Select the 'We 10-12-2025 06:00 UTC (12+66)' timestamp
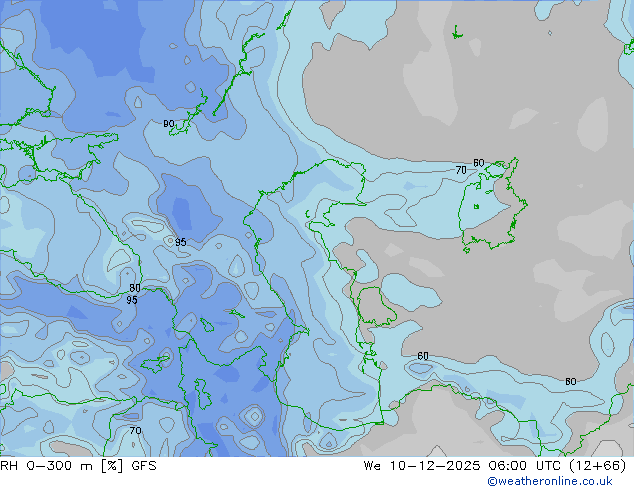The image size is (634, 490). pyautogui.click(x=495, y=466)
